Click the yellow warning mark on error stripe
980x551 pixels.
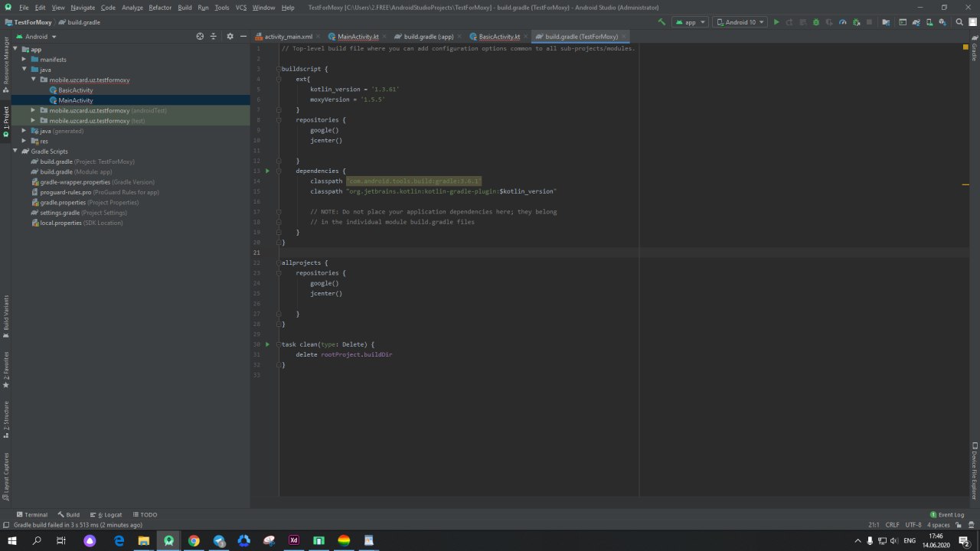(965, 184)
